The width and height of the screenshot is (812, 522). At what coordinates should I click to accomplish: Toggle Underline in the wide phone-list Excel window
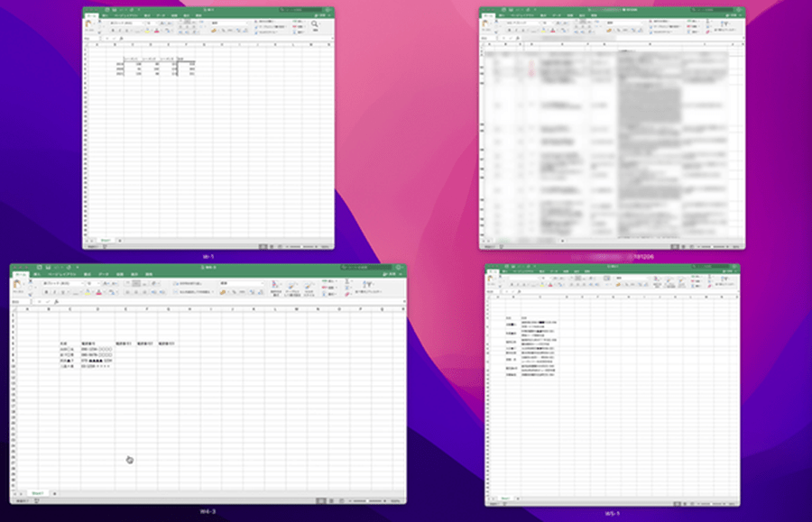coord(62,292)
